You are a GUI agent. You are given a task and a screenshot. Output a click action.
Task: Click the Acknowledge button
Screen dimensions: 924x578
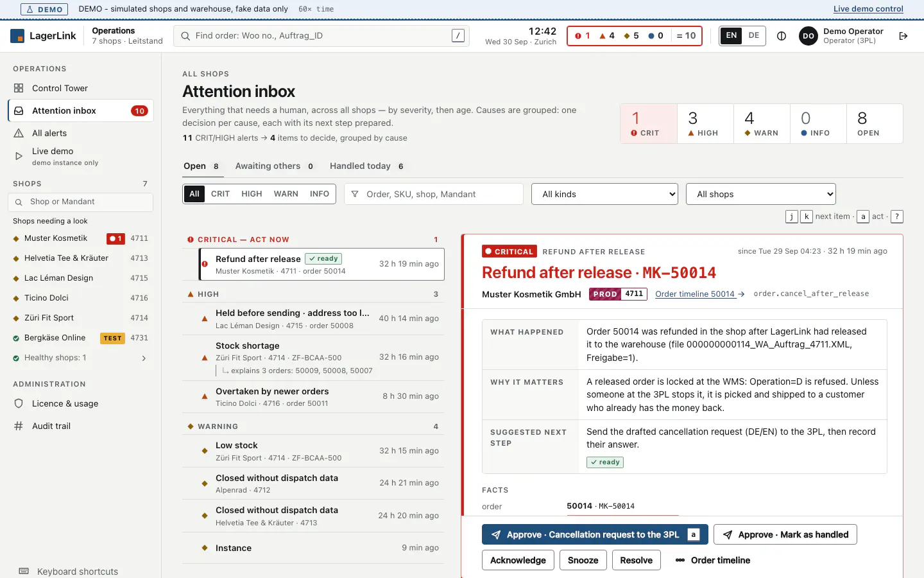point(518,560)
